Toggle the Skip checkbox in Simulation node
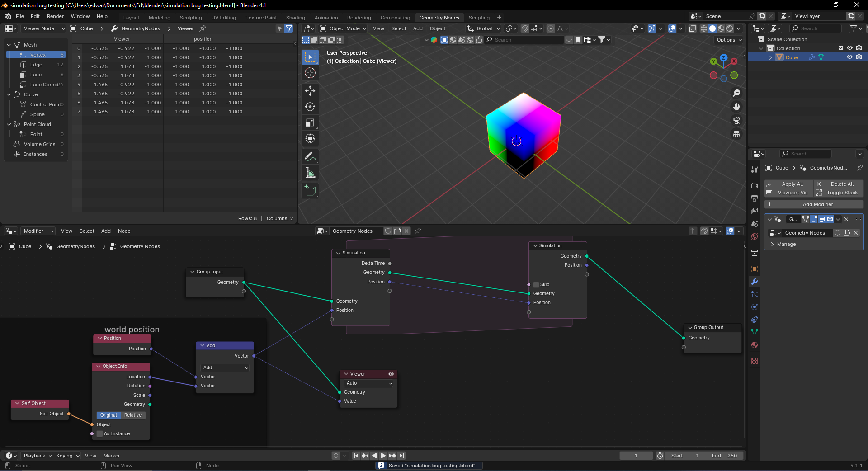868x471 pixels. 536,285
